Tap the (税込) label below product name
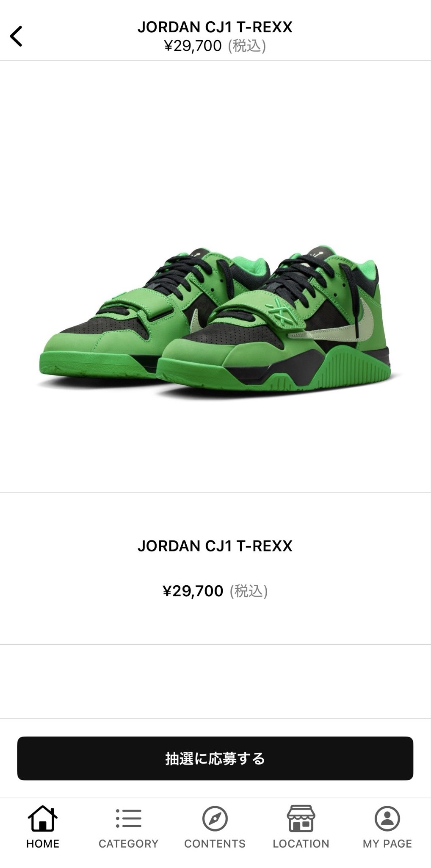431x868 pixels. point(249,591)
